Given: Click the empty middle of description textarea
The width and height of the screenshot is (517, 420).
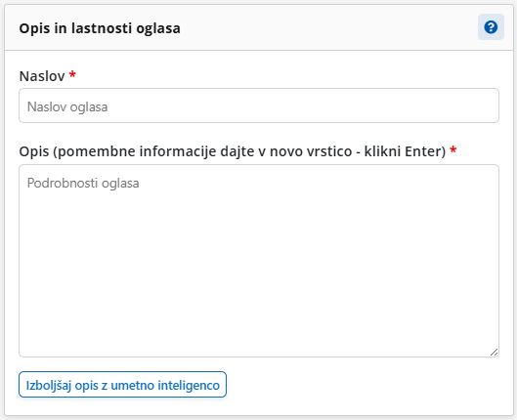Looking at the screenshot, I should click(259, 261).
